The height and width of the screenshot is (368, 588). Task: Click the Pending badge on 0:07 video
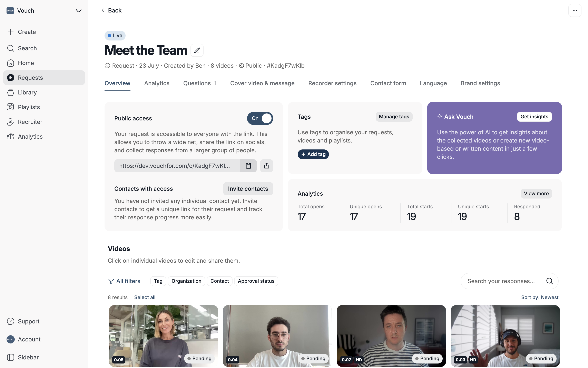427,359
